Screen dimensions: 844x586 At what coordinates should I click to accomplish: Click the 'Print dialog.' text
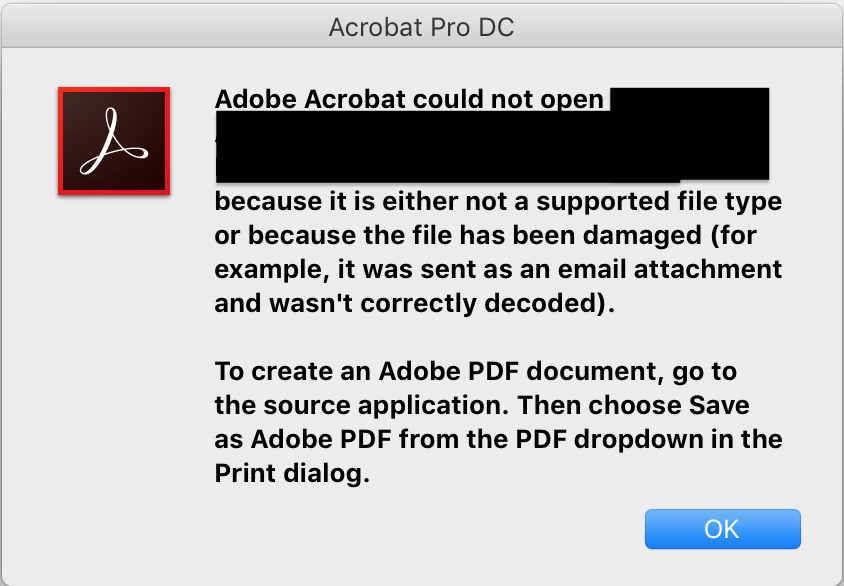point(292,474)
